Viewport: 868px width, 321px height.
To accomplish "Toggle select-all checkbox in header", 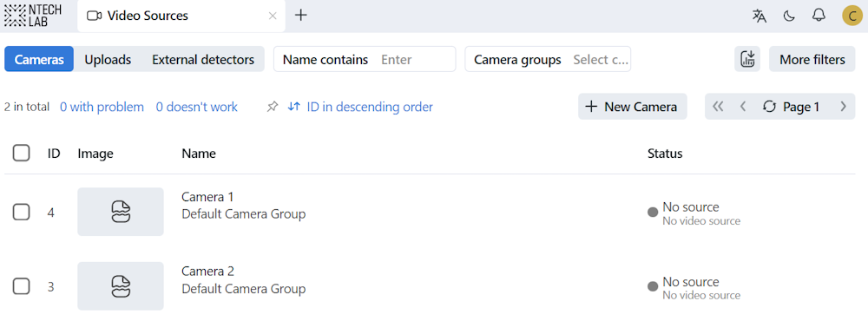I will coord(21,154).
